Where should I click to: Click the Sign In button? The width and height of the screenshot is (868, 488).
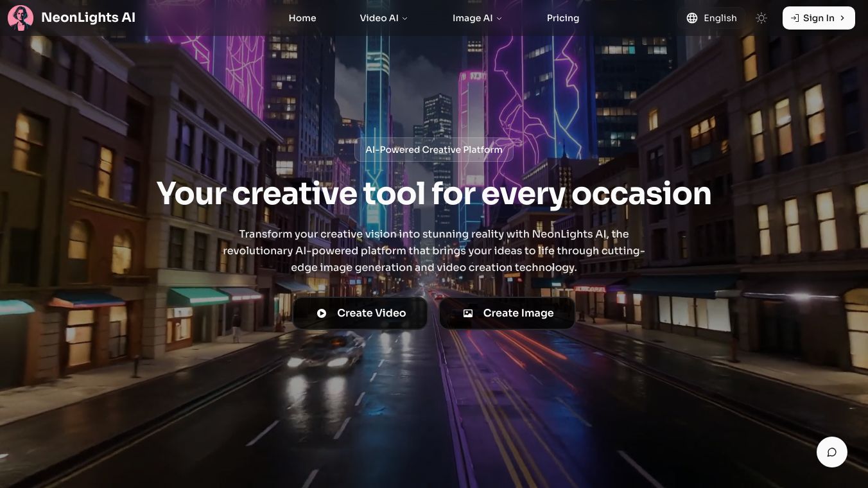tap(819, 18)
